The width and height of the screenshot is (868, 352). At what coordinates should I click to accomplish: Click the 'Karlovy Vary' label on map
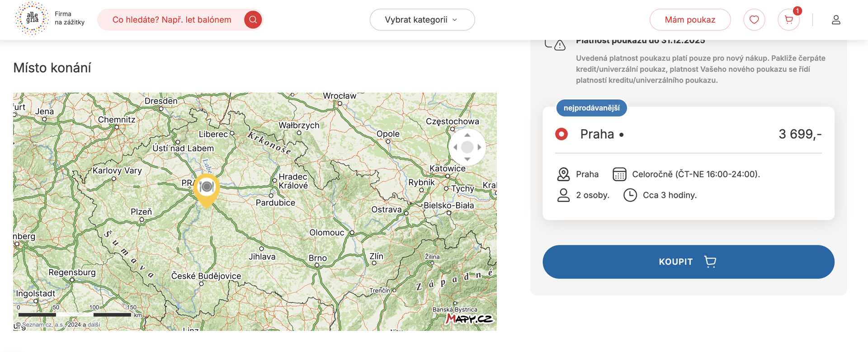pyautogui.click(x=117, y=171)
